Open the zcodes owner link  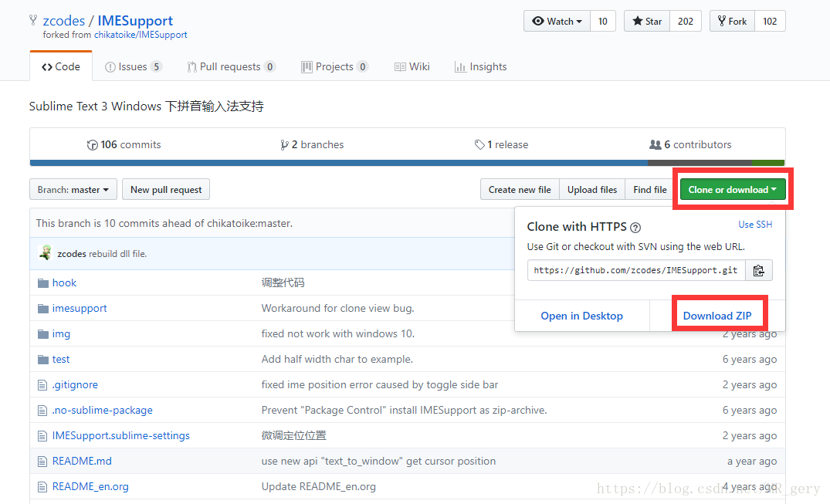(63, 21)
